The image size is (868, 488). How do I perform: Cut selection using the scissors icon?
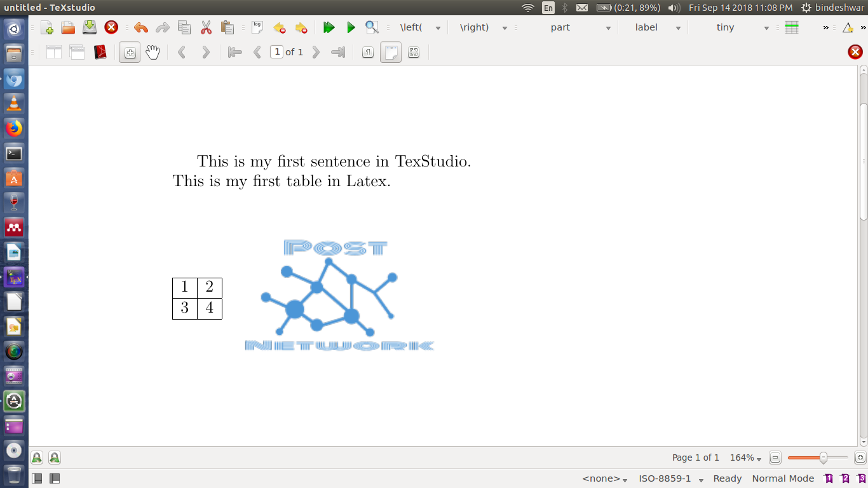206,27
